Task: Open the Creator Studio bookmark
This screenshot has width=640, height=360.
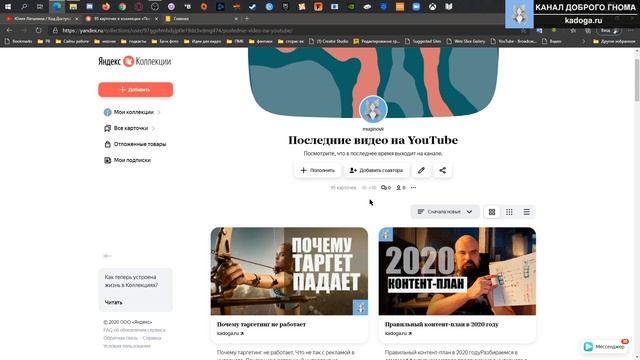Action: click(329, 41)
